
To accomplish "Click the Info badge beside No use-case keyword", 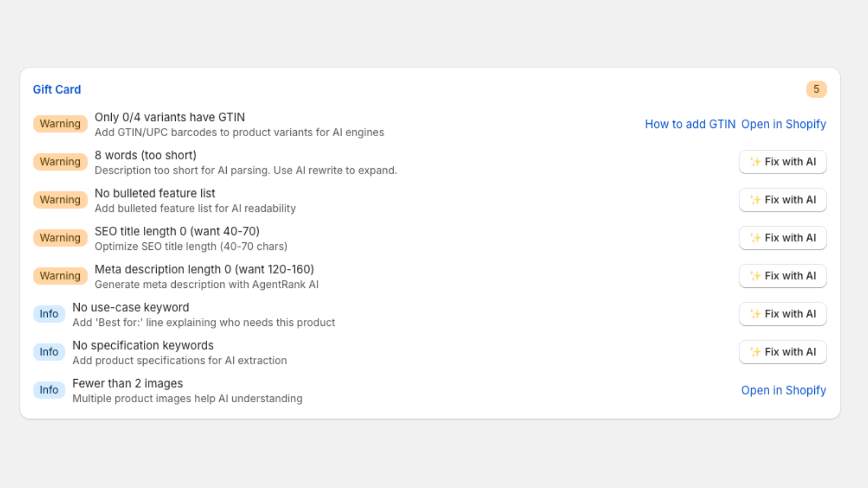I will (49, 313).
